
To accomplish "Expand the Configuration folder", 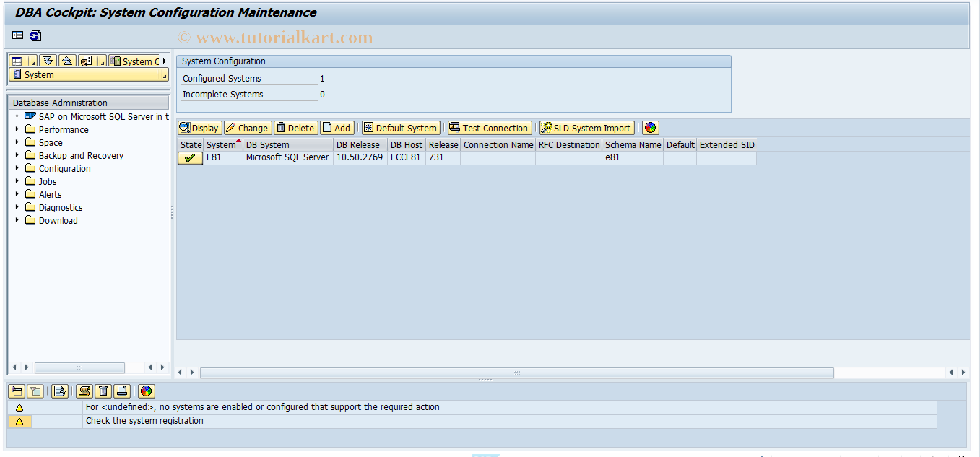I will coord(17,168).
